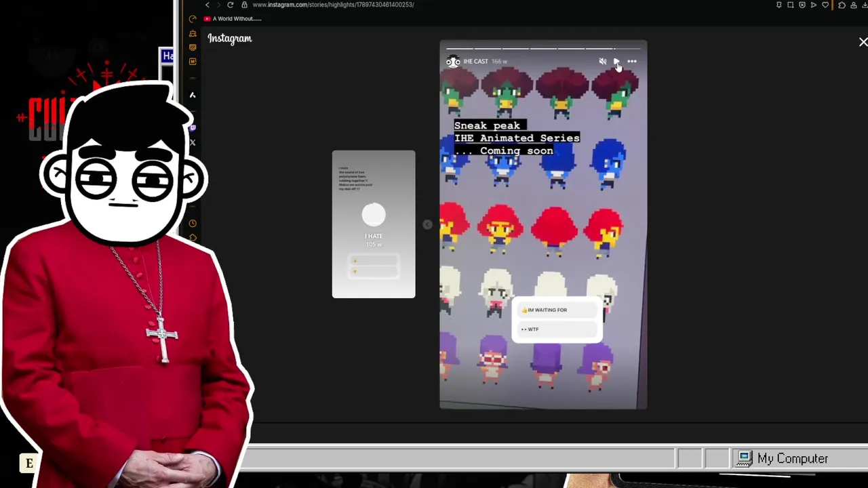Open the story three-dots options menu
This screenshot has height=488, width=868.
[x=632, y=62]
